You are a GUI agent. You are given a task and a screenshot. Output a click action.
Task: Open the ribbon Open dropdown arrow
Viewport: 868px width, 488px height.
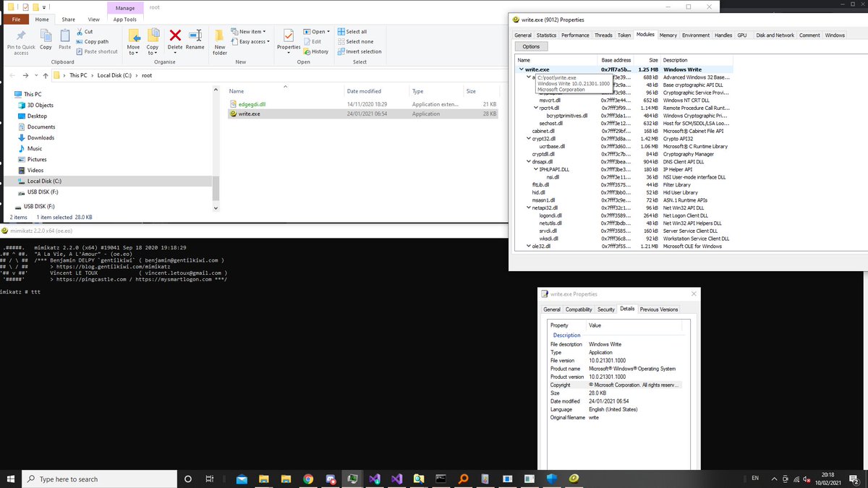point(328,32)
